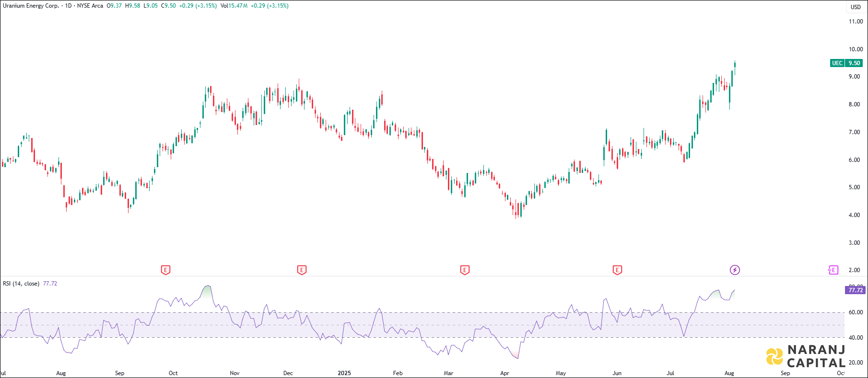This screenshot has width=868, height=378.
Task: Click the 20.00 RSI axis label
Action: 856,363
